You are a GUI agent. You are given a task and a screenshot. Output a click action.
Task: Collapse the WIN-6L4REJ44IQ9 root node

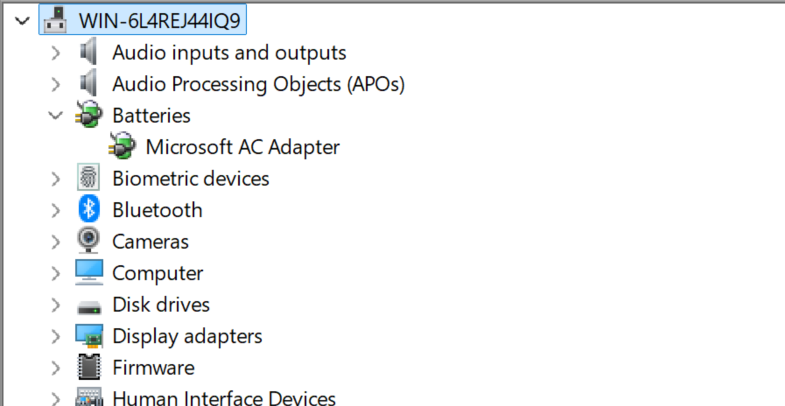(22, 21)
